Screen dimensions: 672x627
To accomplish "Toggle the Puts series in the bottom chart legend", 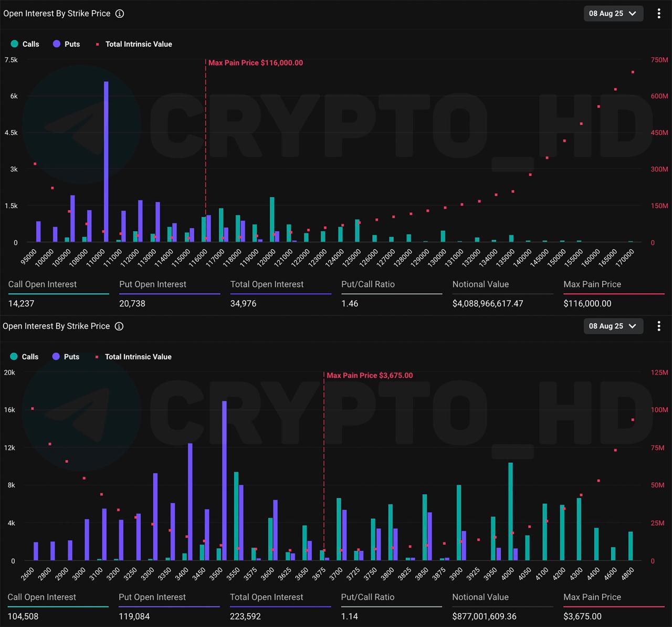I will pos(66,357).
